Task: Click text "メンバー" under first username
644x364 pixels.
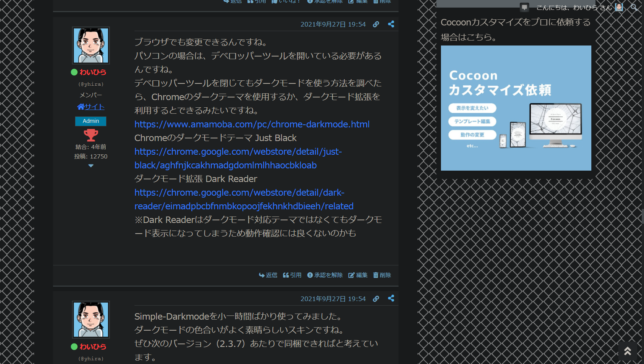Action: [91, 95]
